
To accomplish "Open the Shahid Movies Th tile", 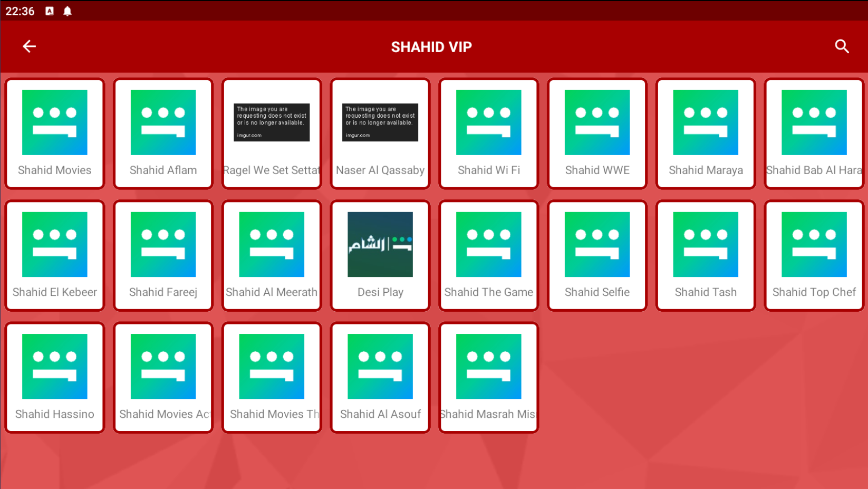I will pyautogui.click(x=272, y=377).
